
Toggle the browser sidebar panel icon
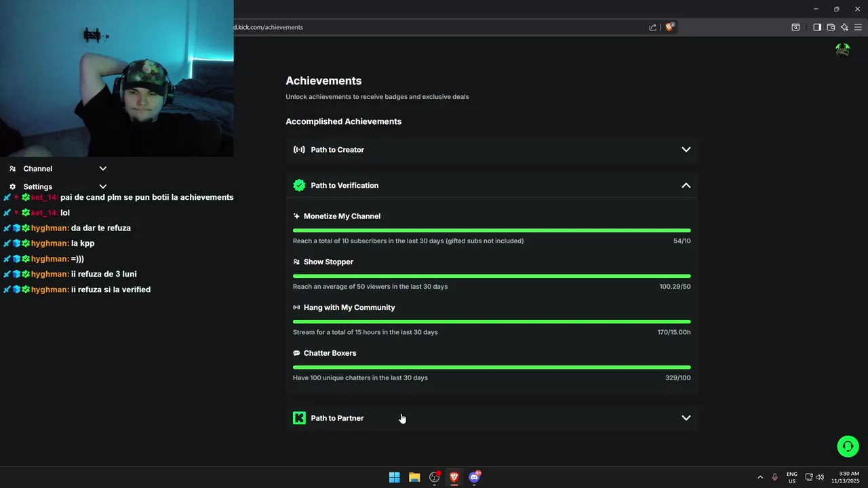817,27
